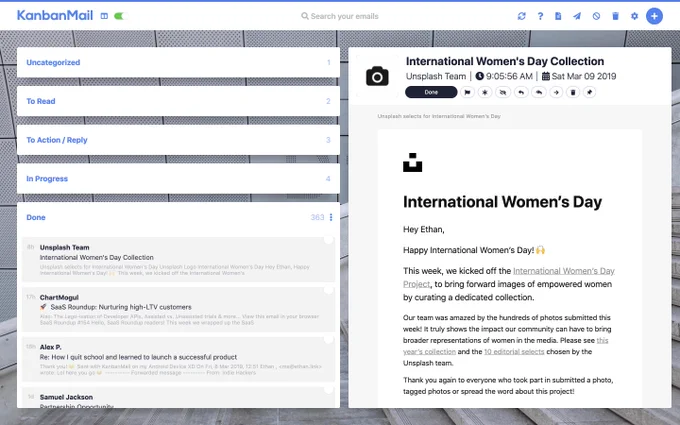
Task: Flag this email with the flag icon
Action: point(468,92)
